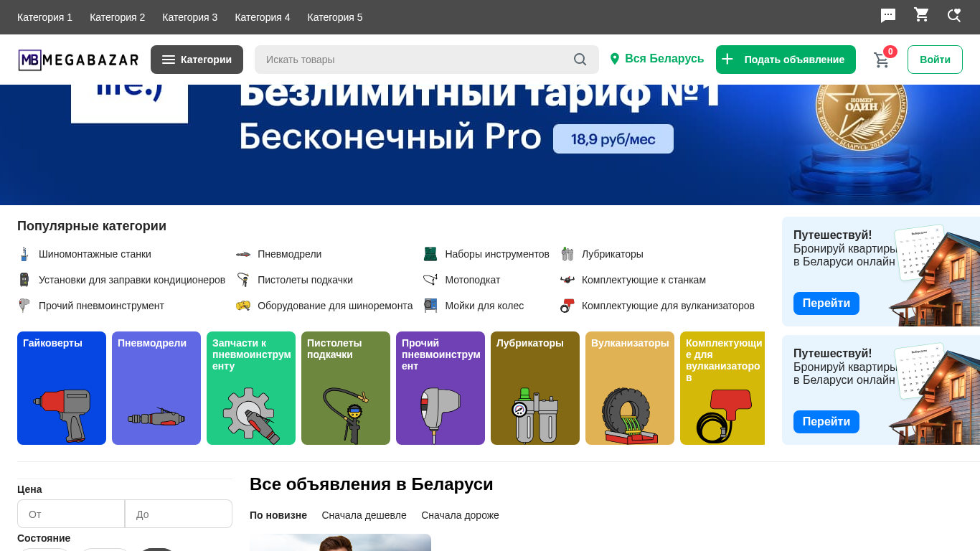Sort listings by По новизне
The height and width of the screenshot is (551, 980).
(278, 515)
